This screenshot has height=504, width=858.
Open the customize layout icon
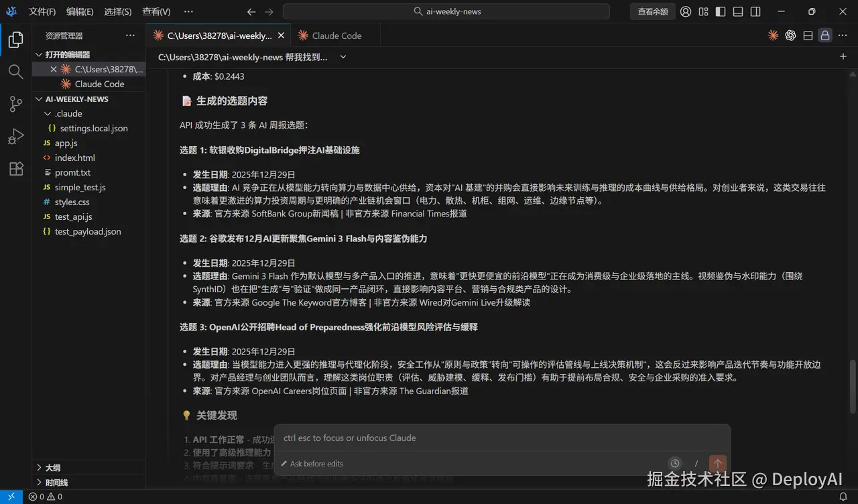pyautogui.click(x=703, y=11)
